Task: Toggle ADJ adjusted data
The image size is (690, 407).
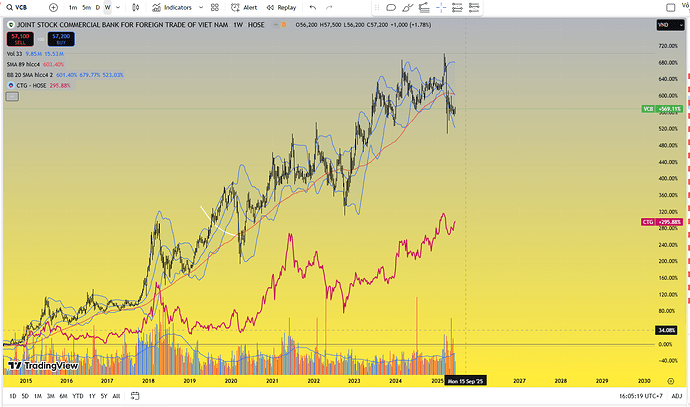Action: pos(677,396)
